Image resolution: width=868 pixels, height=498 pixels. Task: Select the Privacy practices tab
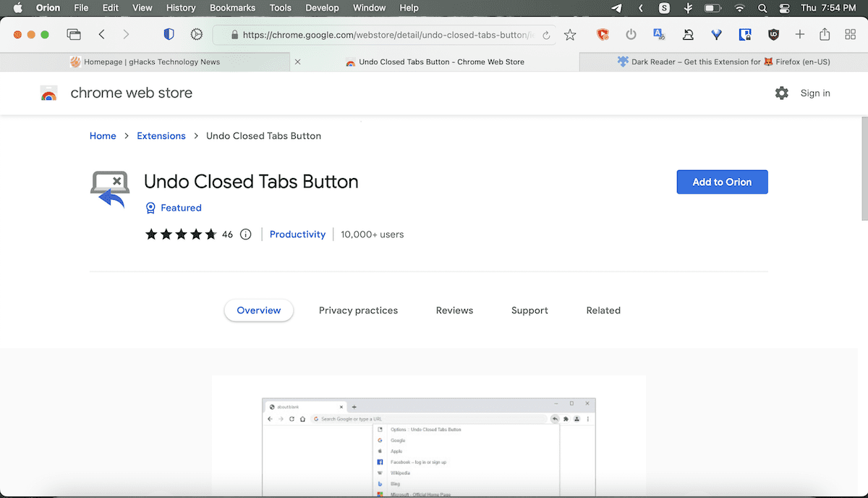coord(358,311)
